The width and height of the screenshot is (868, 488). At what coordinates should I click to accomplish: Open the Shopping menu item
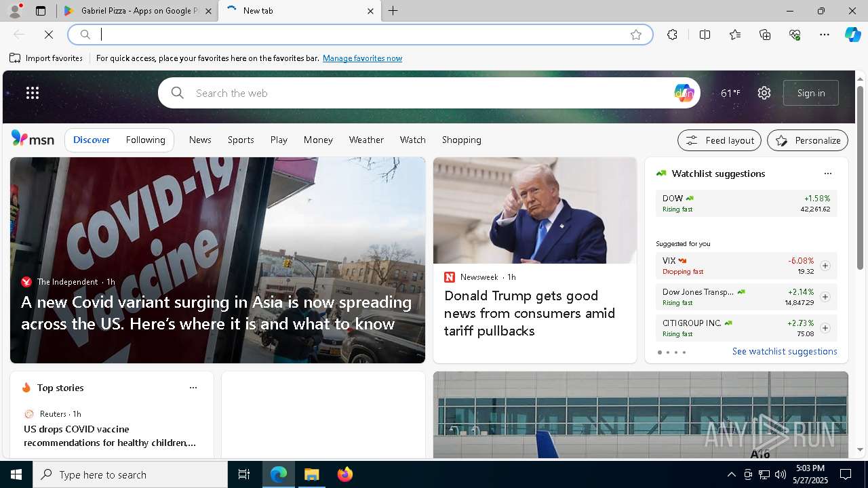coord(462,140)
